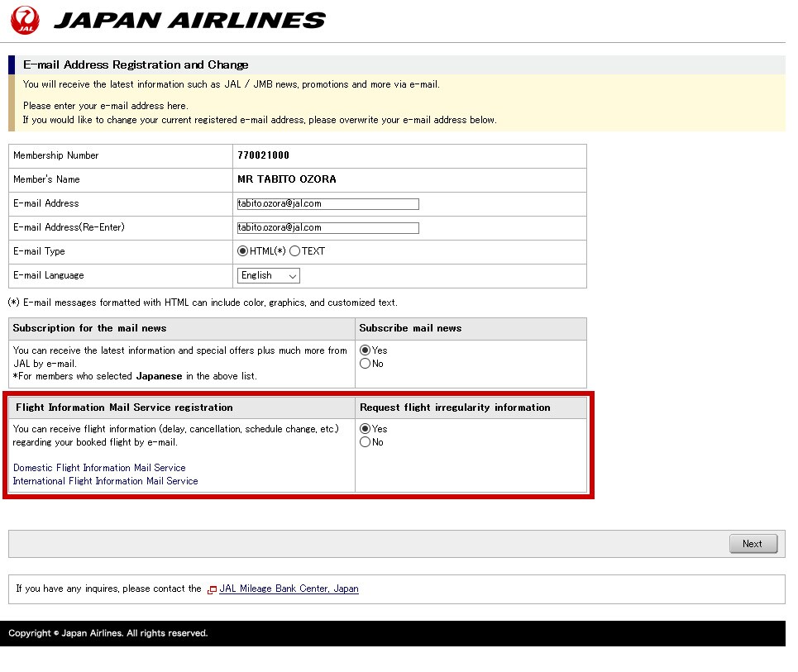Open the E-mail Language dropdown
Screen dimensions: 798x672
pyautogui.click(x=268, y=275)
